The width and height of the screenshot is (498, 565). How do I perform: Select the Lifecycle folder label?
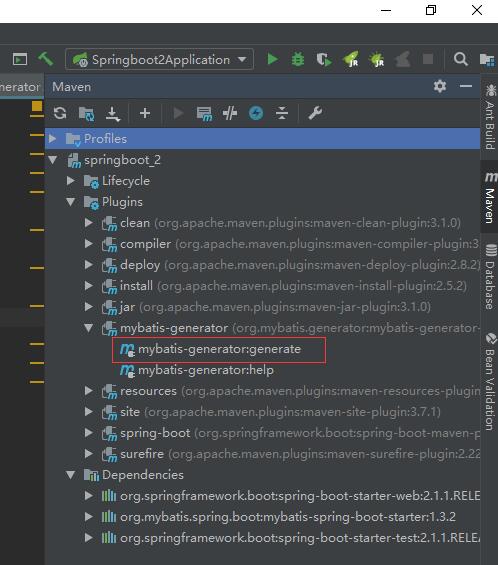click(126, 181)
